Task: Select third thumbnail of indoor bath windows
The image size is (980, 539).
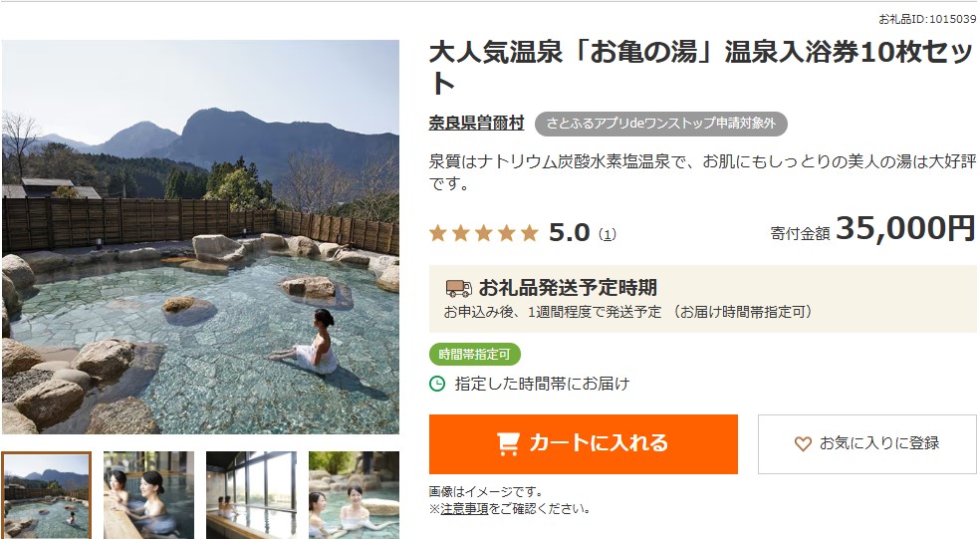Action: tap(251, 495)
